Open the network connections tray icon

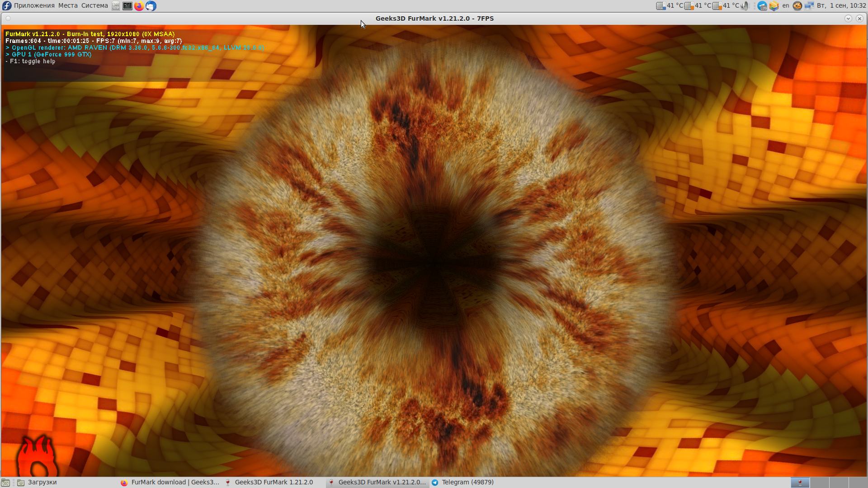click(809, 6)
